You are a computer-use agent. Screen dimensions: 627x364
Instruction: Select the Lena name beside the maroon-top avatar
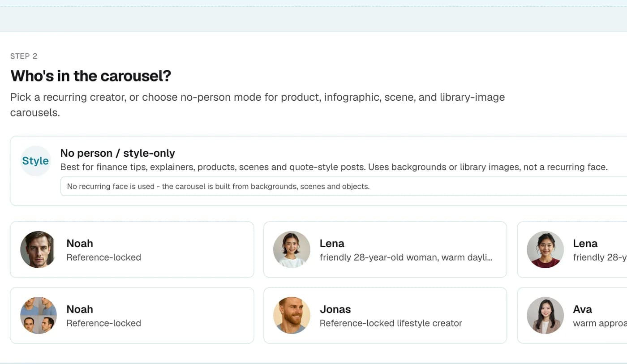pos(585,244)
